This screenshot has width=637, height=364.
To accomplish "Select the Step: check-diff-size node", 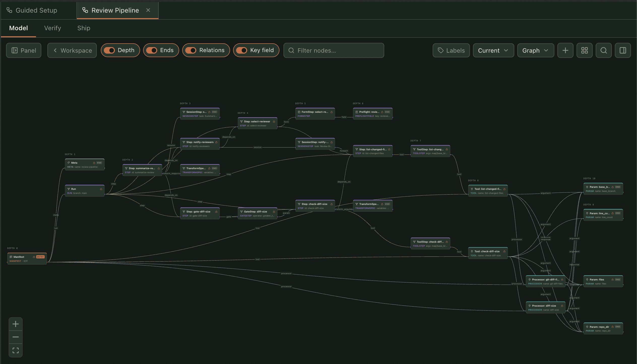I will (315, 206).
